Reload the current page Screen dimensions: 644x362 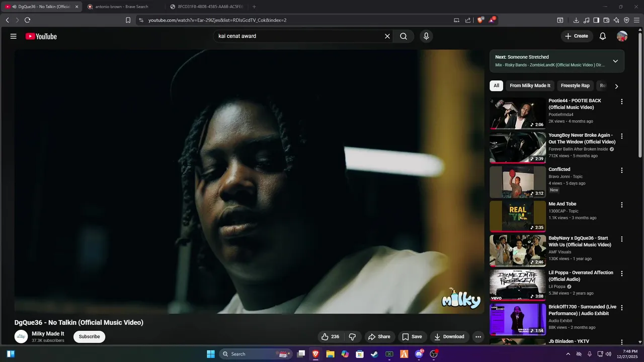click(27, 20)
